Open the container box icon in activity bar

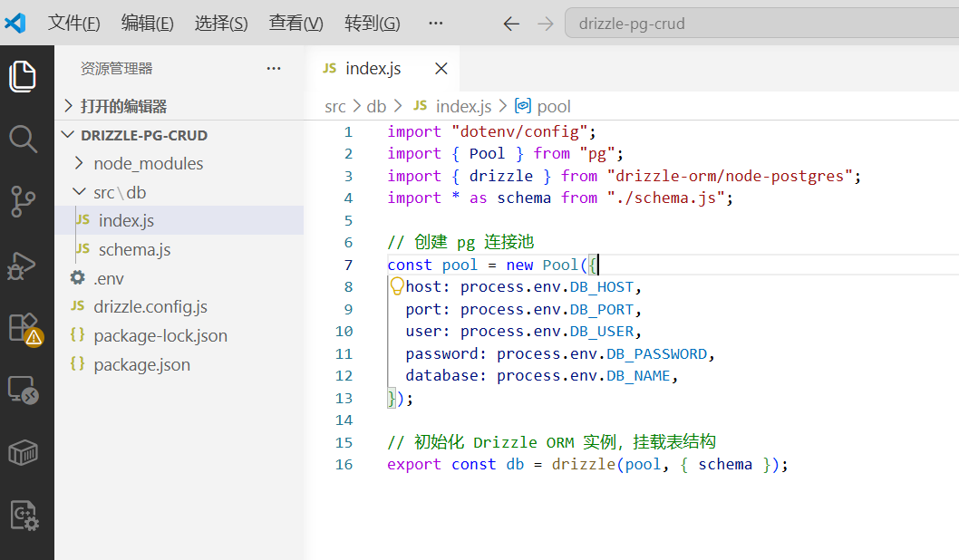click(24, 453)
